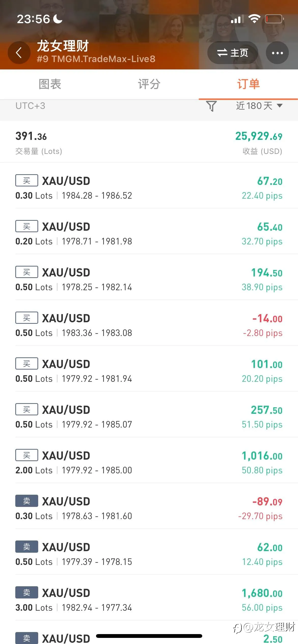Viewport: 298px width, 644px height.
Task: Open the 3.00 Lots sell order
Action: coord(149,600)
